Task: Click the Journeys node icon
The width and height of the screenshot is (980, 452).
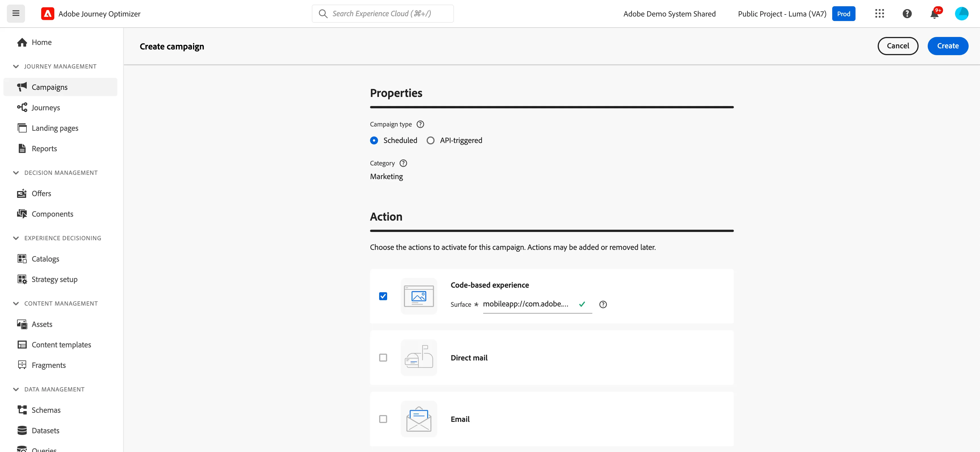Action: click(22, 107)
